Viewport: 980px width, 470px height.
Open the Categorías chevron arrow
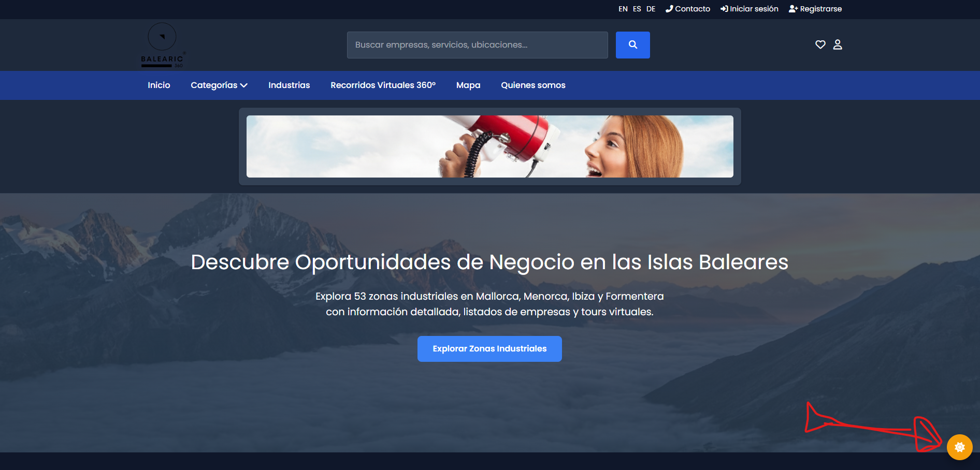click(x=244, y=85)
